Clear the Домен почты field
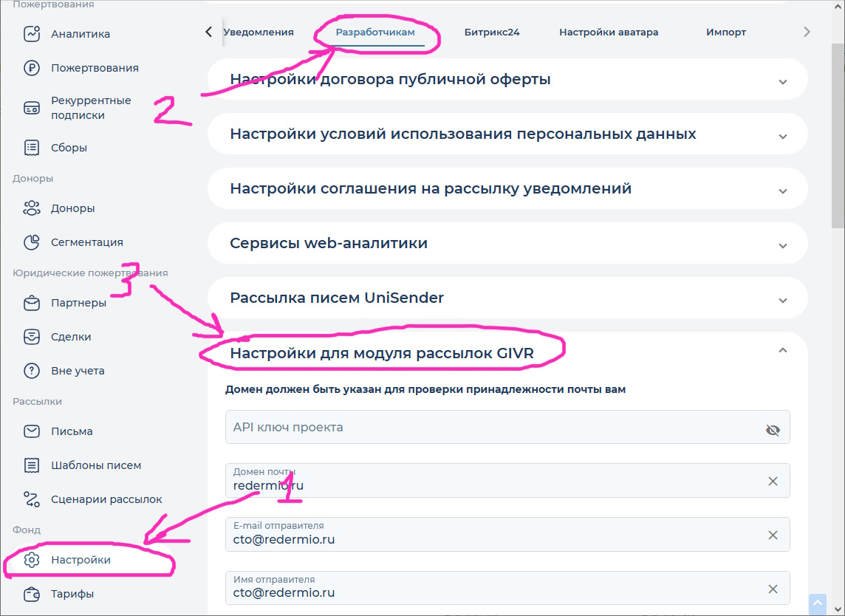The height and width of the screenshot is (616, 845). pos(773,481)
